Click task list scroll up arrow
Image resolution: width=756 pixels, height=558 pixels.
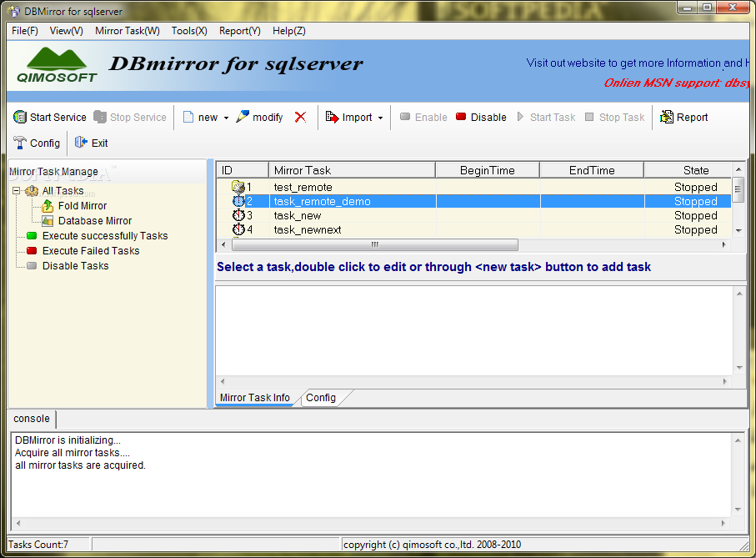coord(738,169)
